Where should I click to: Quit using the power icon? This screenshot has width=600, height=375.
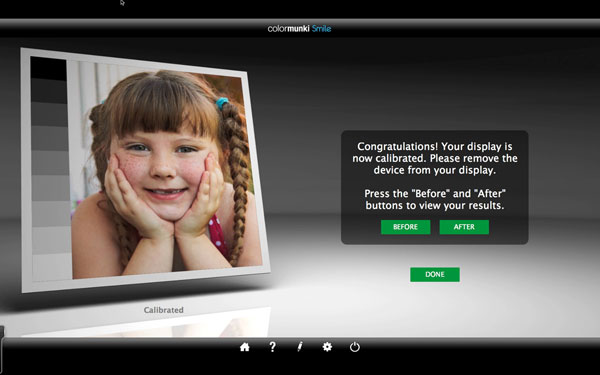[x=355, y=347]
